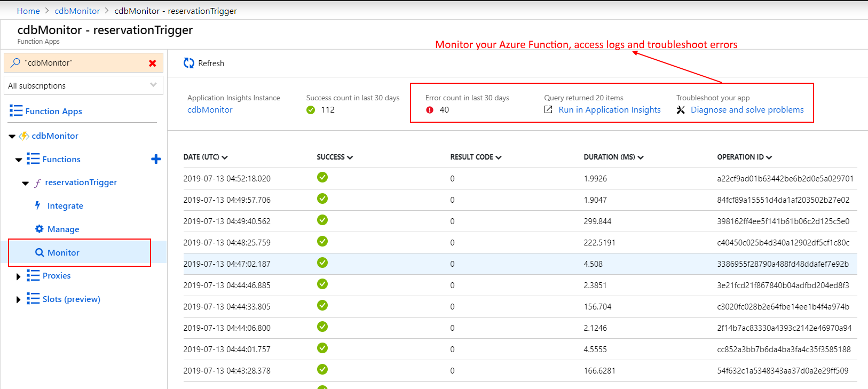Collapse the cdbMonitor tree node

(x=12, y=137)
